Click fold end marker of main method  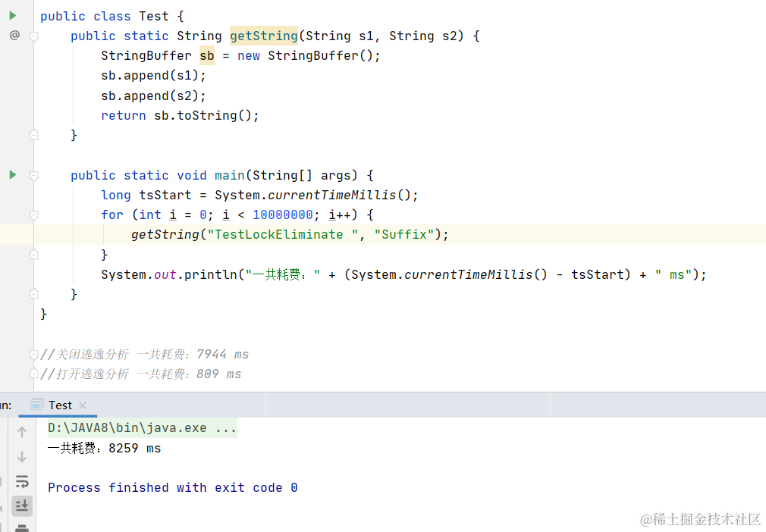[34, 294]
